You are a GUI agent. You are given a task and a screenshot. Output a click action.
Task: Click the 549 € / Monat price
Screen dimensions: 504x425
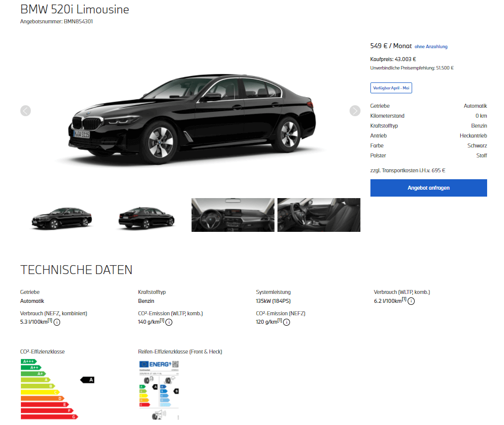pyautogui.click(x=391, y=46)
